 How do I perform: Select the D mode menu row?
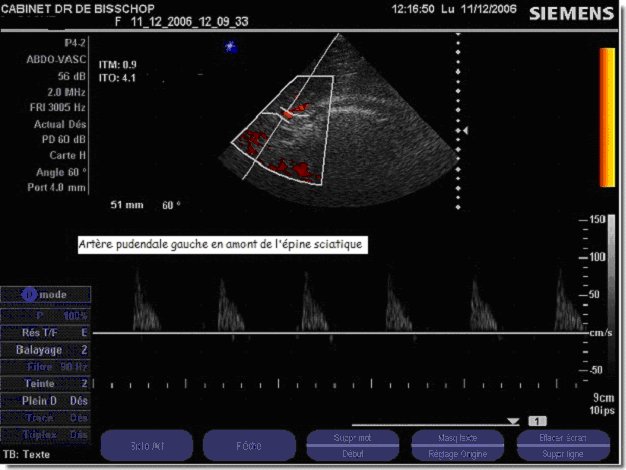tap(46, 295)
